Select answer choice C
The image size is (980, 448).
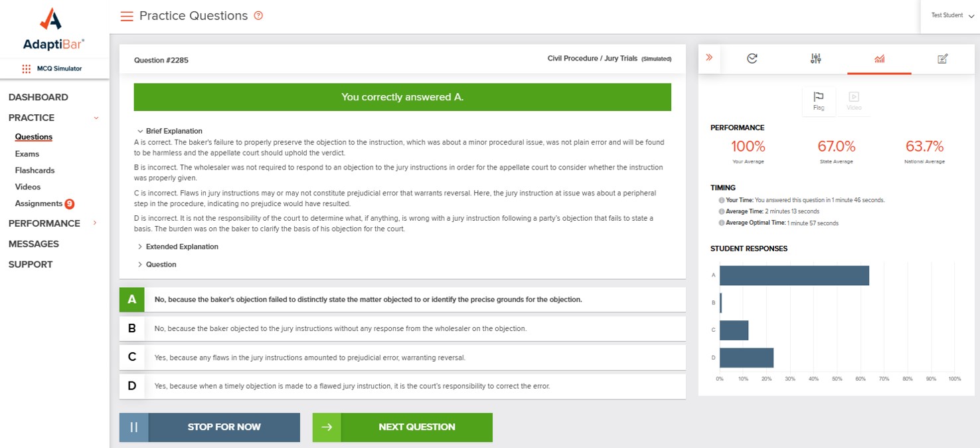point(402,357)
